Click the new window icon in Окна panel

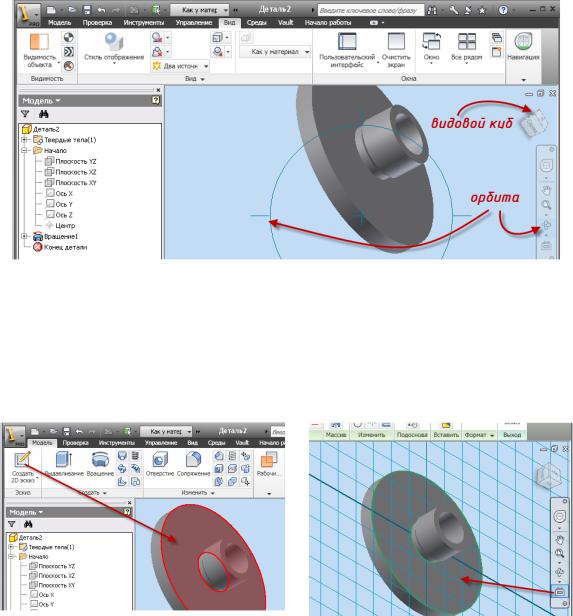(x=497, y=52)
